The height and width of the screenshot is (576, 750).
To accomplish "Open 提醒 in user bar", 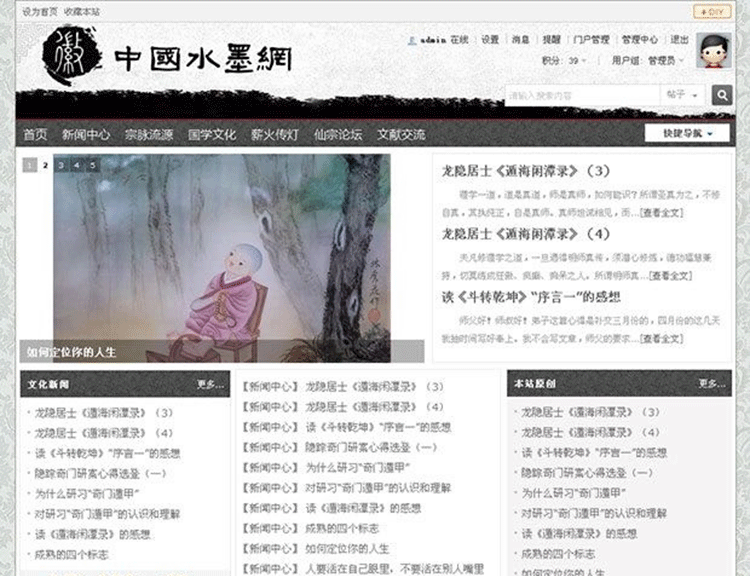I will pyautogui.click(x=551, y=40).
